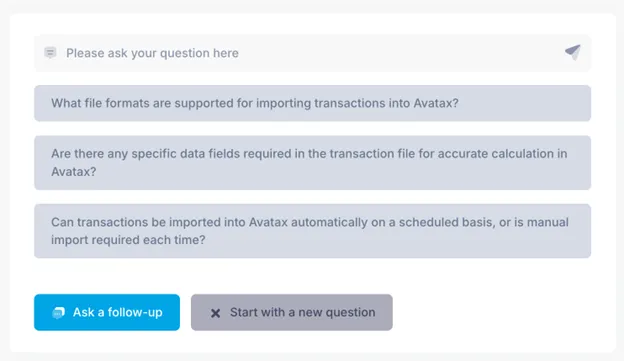
Task: Select the suggested question ending 'manual import required each time?'
Action: (312, 231)
